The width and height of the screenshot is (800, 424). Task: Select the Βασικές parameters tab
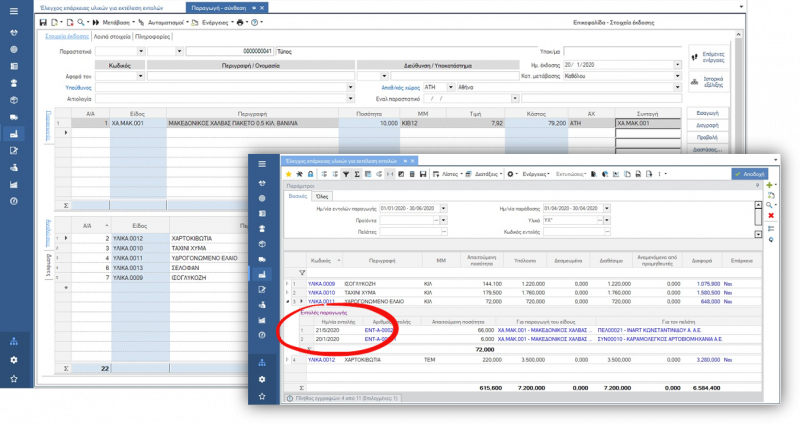tap(297, 196)
